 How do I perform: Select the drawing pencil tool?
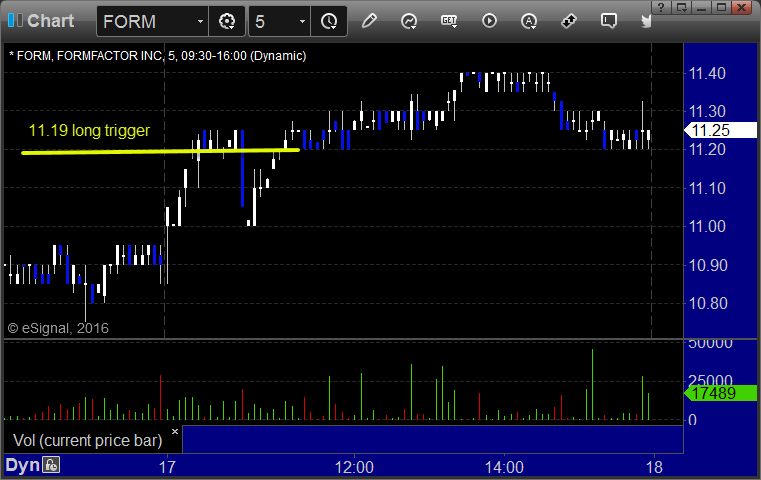pos(369,21)
